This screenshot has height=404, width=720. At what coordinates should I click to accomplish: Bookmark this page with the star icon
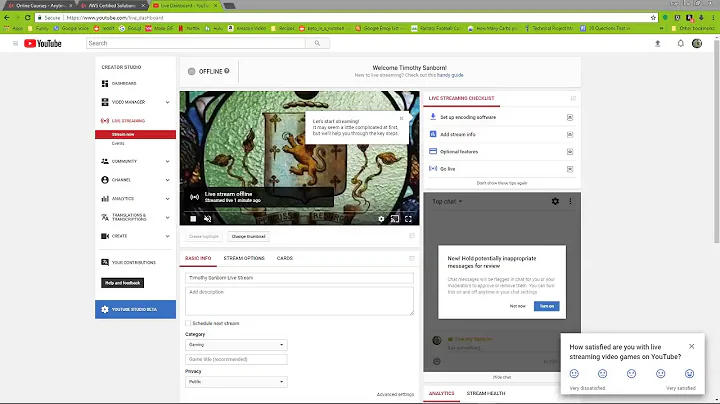653,18
